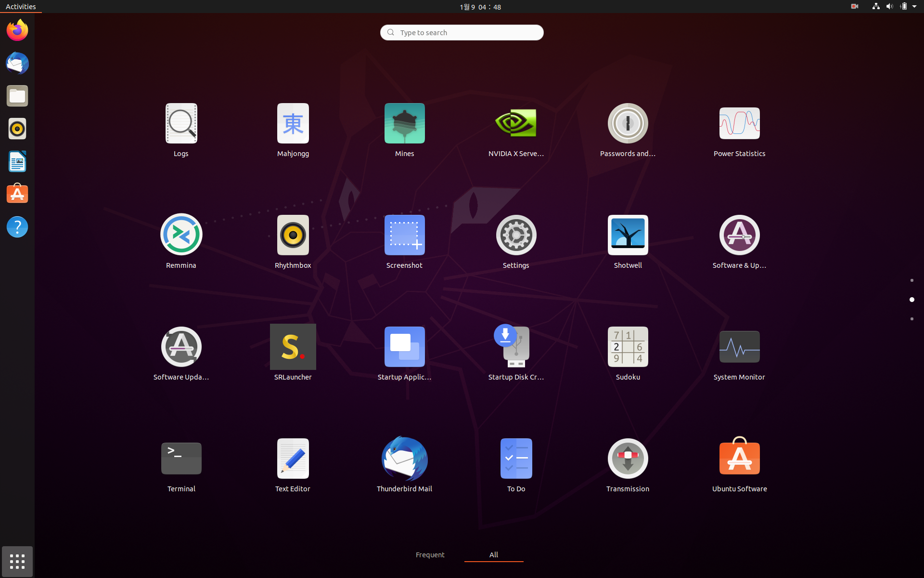Click the Type to search field

click(462, 32)
